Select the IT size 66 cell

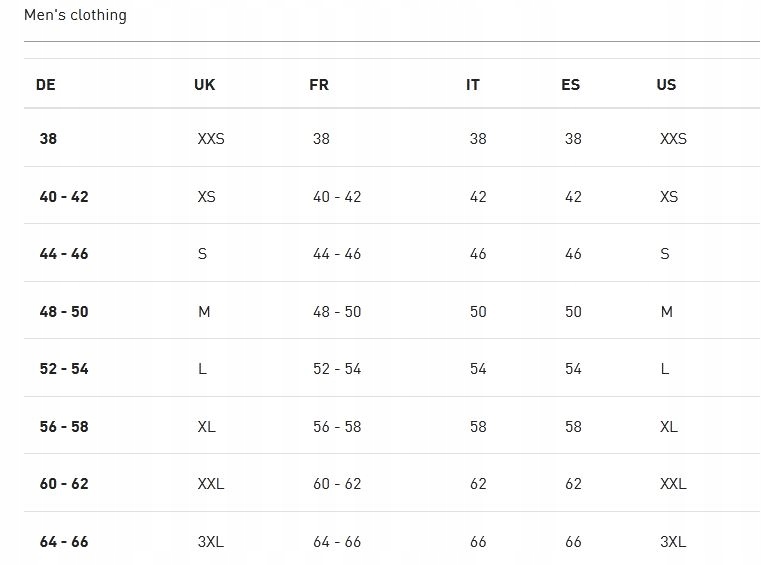click(478, 541)
